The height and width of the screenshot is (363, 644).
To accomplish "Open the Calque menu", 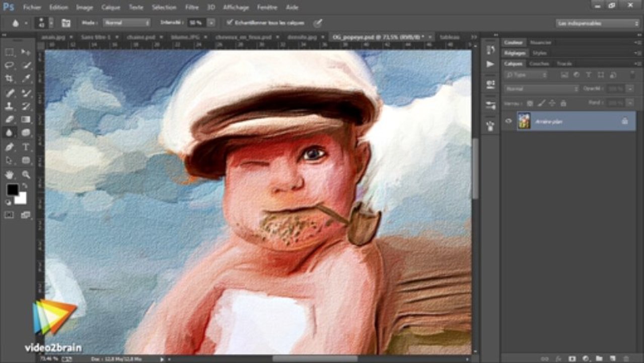I will pyautogui.click(x=111, y=8).
